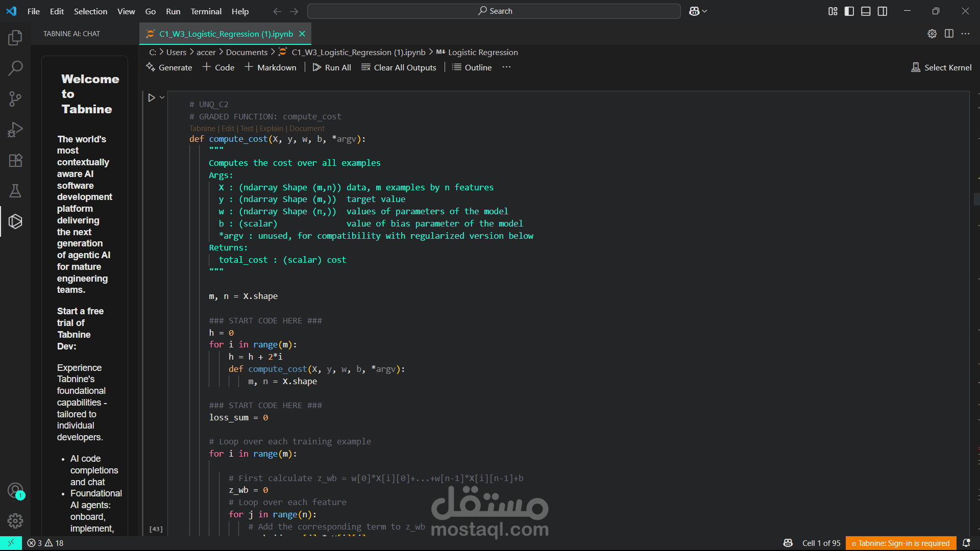Click Run All in notebook toolbar
980x551 pixels.
332,67
